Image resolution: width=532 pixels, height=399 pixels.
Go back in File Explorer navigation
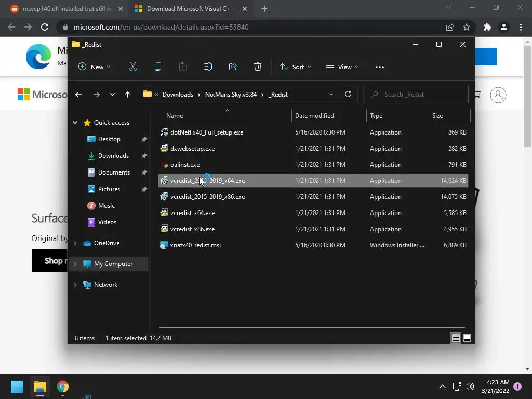click(x=78, y=95)
